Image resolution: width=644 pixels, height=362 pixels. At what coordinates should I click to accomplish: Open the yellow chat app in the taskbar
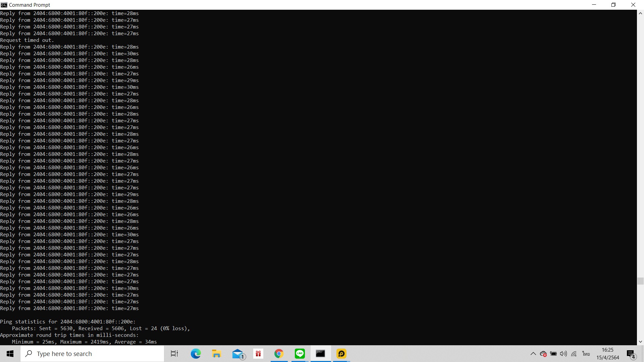341,354
